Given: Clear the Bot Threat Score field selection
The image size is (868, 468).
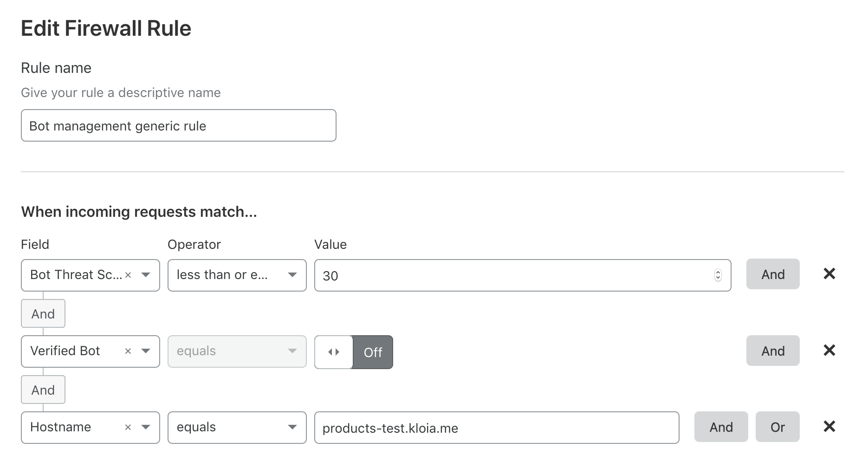Looking at the screenshot, I should 128,275.
